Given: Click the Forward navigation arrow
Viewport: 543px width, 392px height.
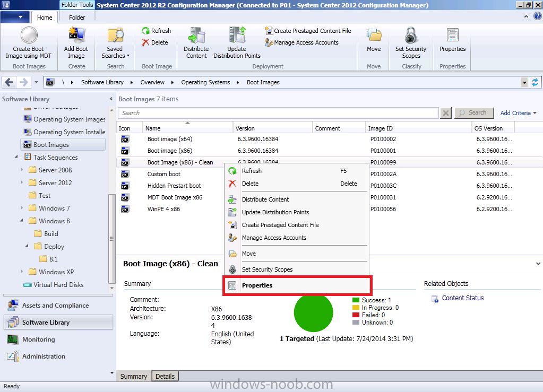Looking at the screenshot, I should coord(23,82).
